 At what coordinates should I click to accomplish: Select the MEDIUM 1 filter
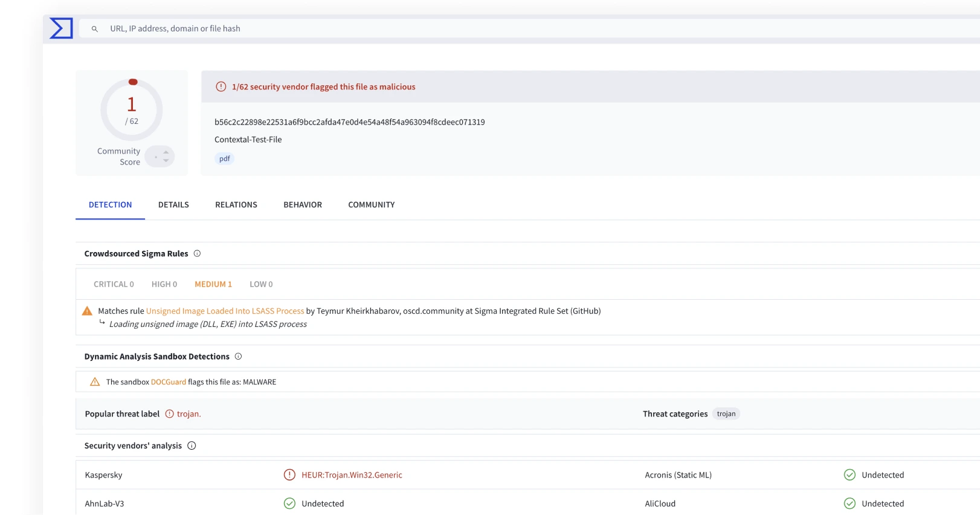(213, 284)
